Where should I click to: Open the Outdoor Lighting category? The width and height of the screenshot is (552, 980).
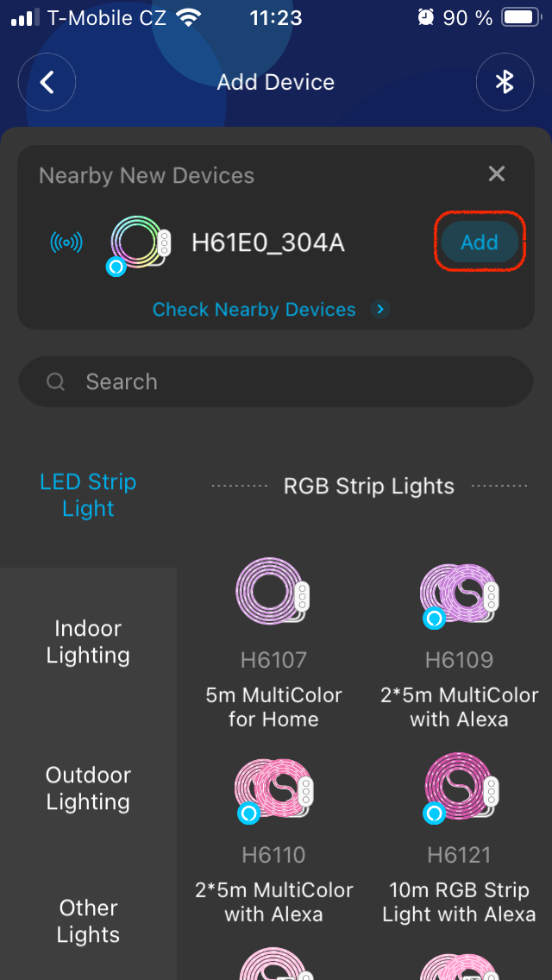[88, 788]
